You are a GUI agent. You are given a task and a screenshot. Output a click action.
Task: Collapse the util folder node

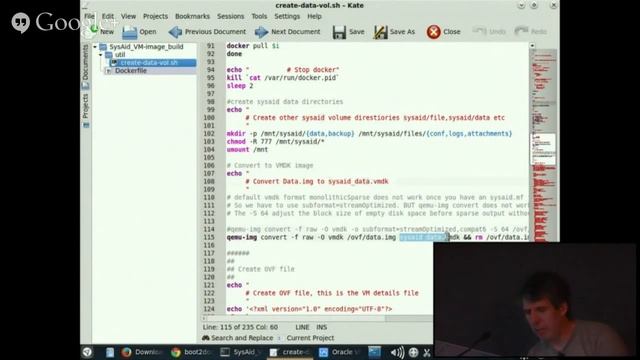click(x=101, y=55)
